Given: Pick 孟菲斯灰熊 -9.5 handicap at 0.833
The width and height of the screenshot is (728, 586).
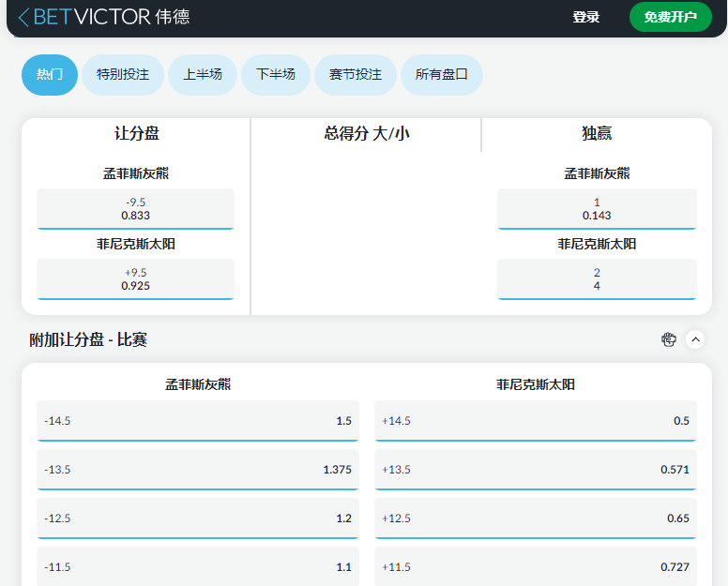Looking at the screenshot, I should point(135,208).
